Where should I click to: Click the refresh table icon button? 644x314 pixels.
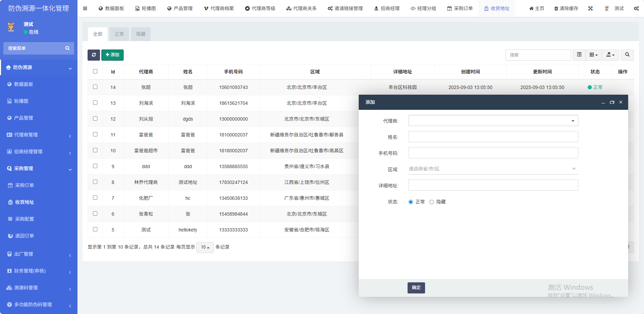click(x=94, y=55)
